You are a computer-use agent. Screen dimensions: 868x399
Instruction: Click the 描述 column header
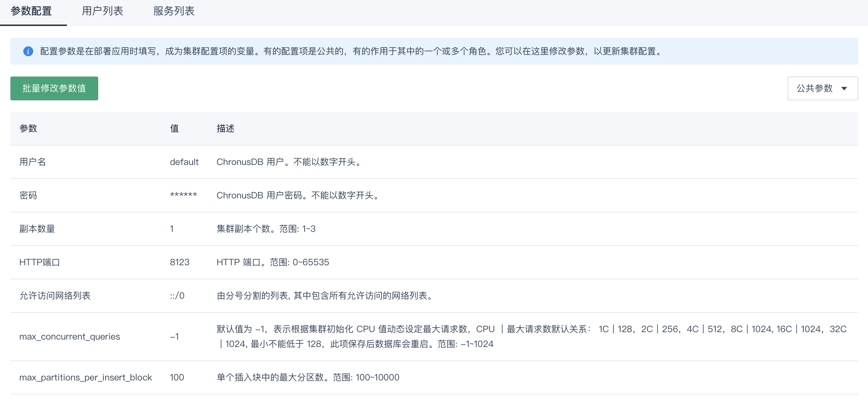(x=226, y=129)
